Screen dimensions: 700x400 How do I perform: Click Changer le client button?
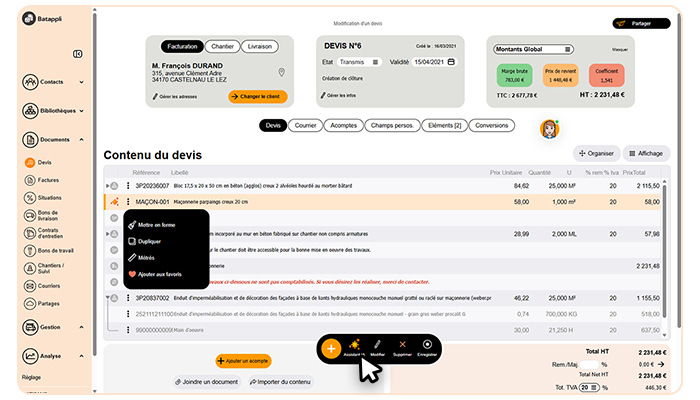[x=258, y=96]
